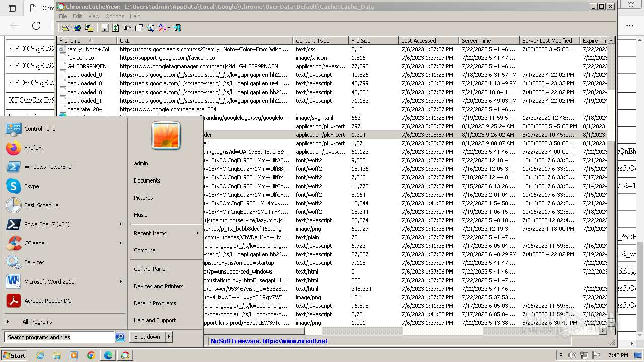Viewport: 644px width, 362px height.
Task: Open the NirSoft website link in status bar
Action: (x=269, y=341)
